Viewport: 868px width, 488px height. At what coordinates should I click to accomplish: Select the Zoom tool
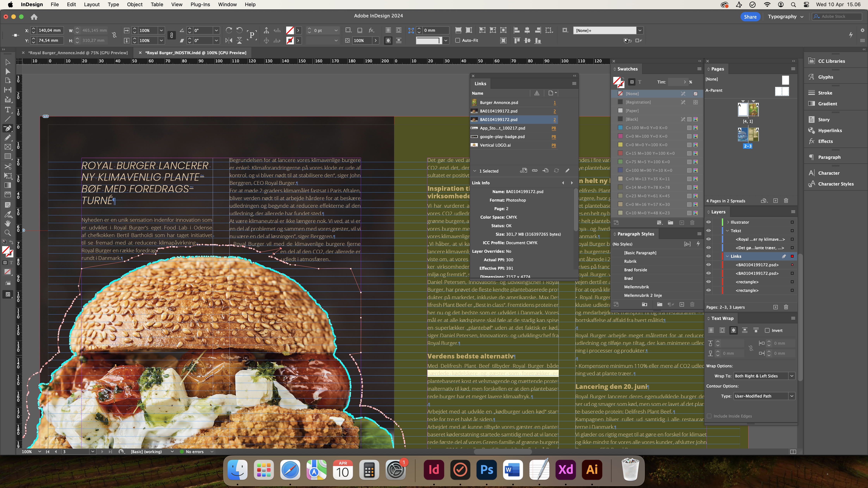7,233
